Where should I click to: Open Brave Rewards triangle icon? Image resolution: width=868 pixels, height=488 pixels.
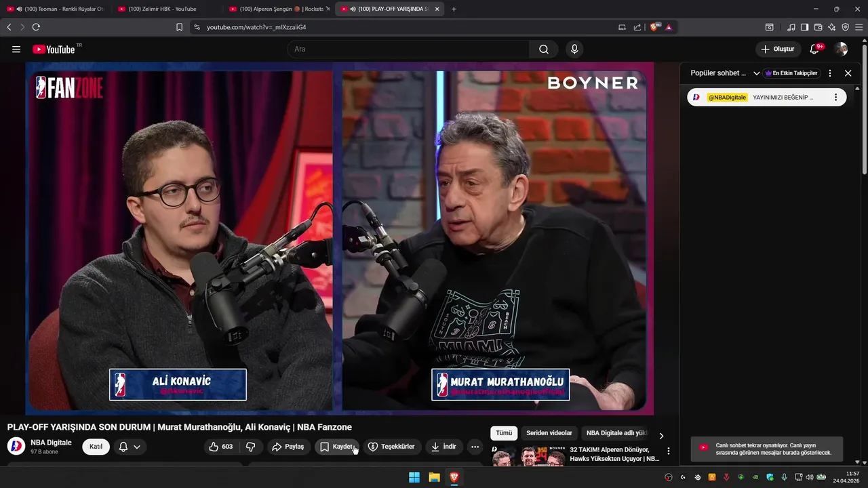coord(669,27)
